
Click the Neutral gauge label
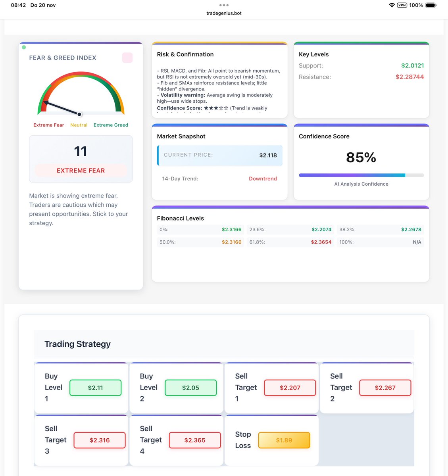79,125
